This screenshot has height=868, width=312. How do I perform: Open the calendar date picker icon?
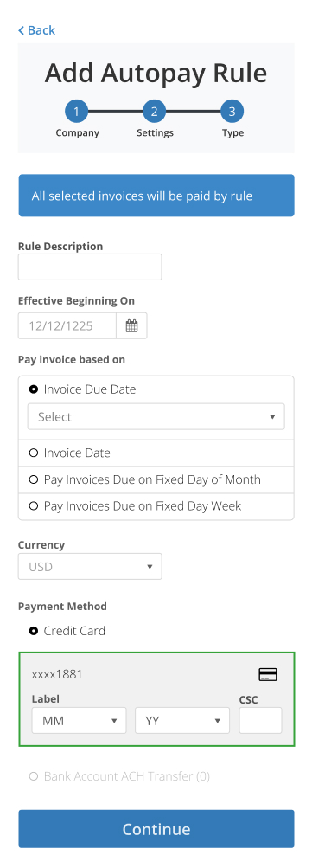point(131,325)
